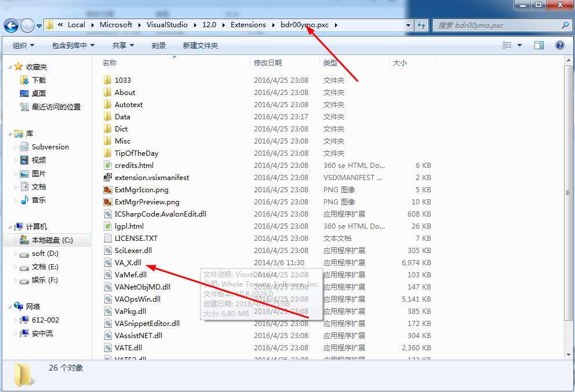Select VisualStudio in the address breadcrumb
The image size is (575, 392).
pyautogui.click(x=167, y=25)
